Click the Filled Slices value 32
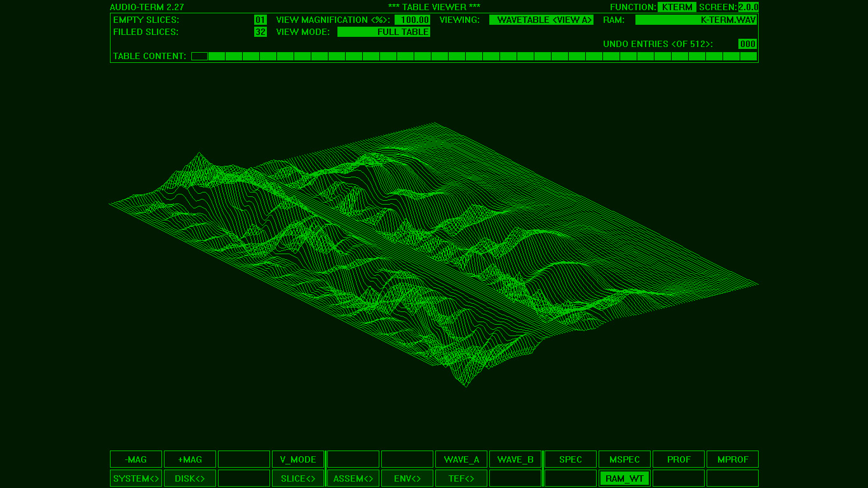This screenshot has height=488, width=868. pyautogui.click(x=261, y=32)
